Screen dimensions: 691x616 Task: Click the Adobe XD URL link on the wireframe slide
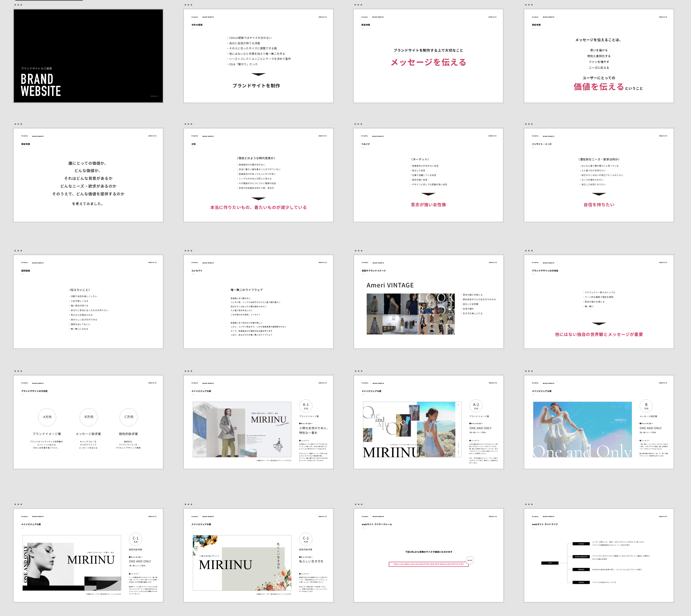[429, 564]
